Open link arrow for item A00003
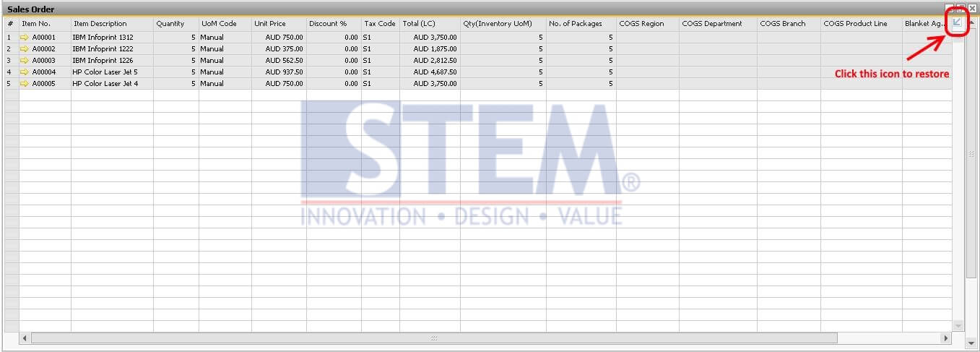 click(x=25, y=61)
